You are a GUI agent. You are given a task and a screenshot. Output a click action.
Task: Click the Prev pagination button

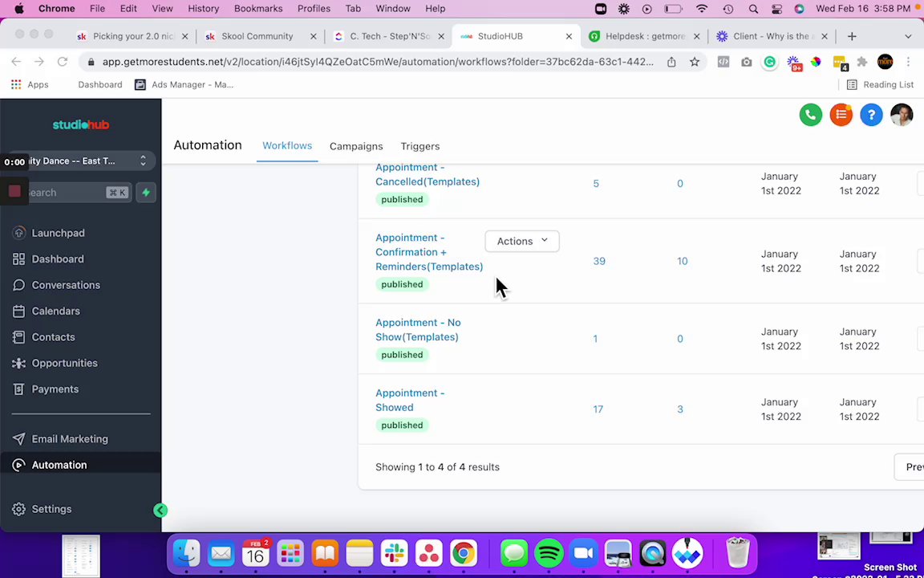(910, 467)
